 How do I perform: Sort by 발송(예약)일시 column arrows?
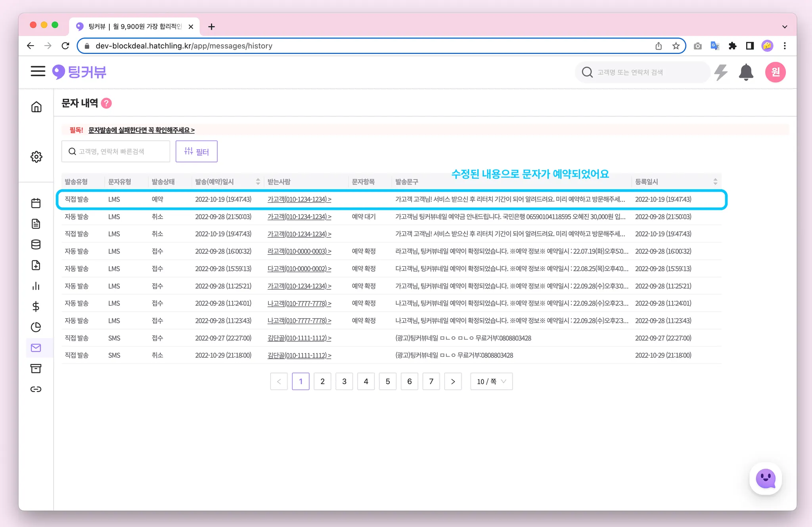[x=258, y=182]
